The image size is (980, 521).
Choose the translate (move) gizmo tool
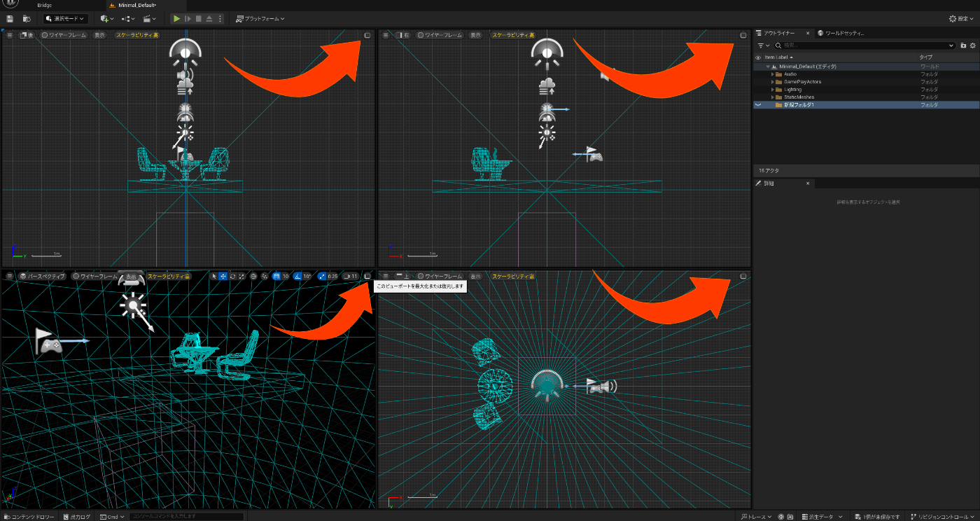[x=223, y=277]
